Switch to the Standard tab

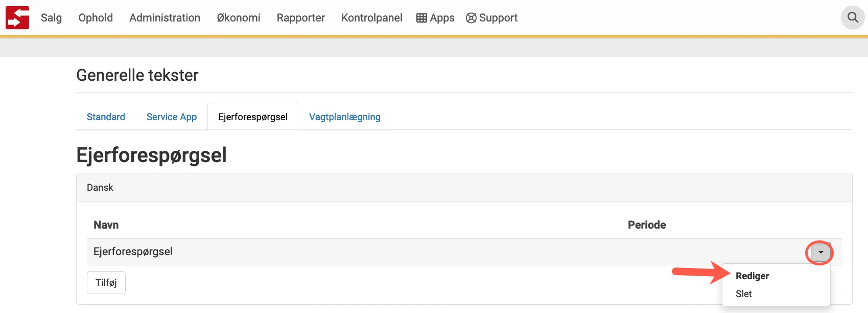(x=106, y=117)
